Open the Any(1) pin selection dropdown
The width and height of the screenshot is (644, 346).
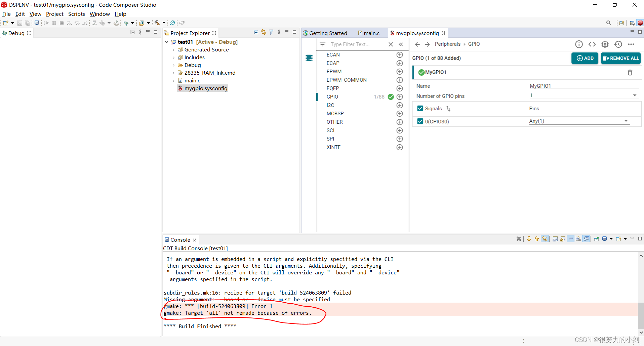626,121
